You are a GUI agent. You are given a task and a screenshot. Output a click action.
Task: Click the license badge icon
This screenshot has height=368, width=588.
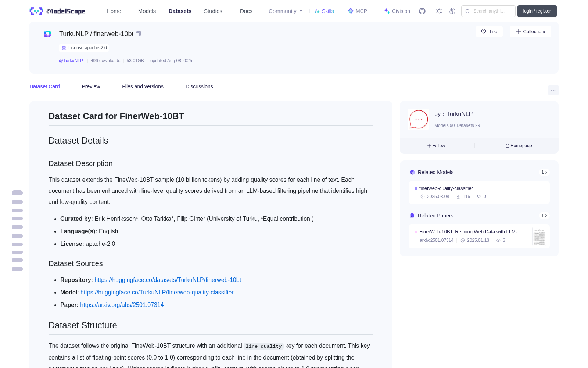(64, 48)
